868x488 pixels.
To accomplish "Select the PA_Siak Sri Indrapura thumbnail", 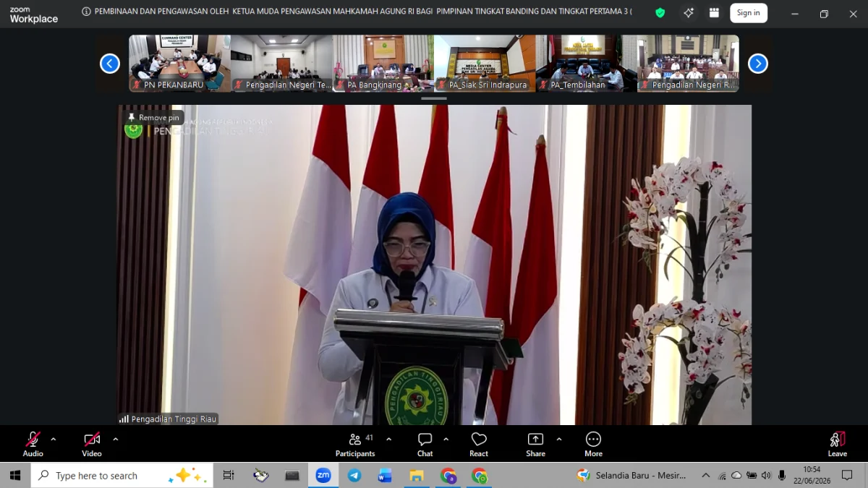I will [485, 64].
